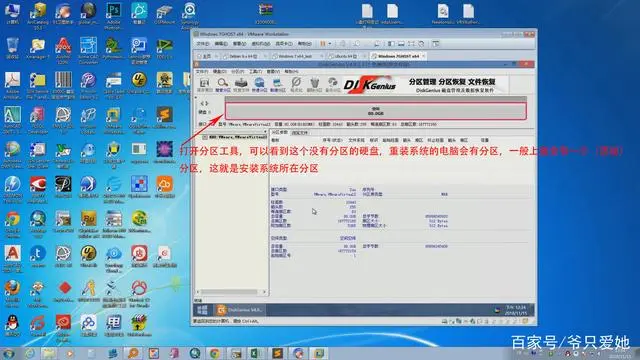Switch to Debian 9.x 64位 VMware tab
Viewport: 640px width, 360px height.
click(243, 56)
